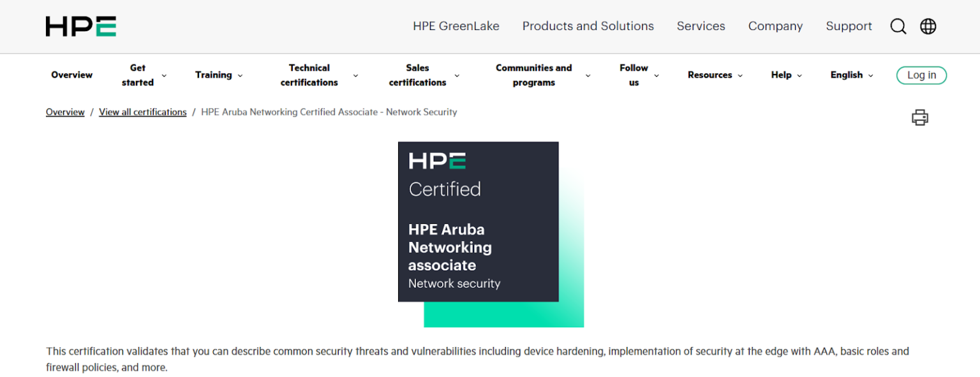Screen dimensions: 980x377
Task: Follow View all certifications breadcrumb link
Action: [x=143, y=112]
